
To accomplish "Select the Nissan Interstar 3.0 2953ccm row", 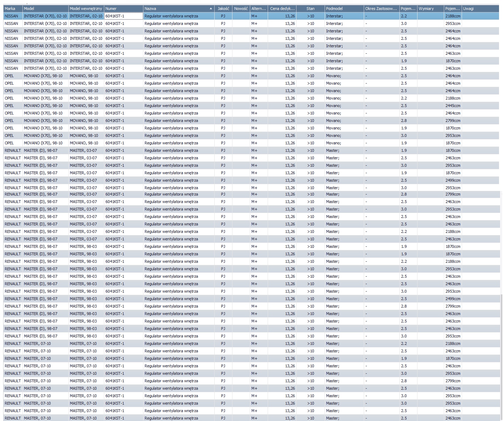I will coord(251,23).
